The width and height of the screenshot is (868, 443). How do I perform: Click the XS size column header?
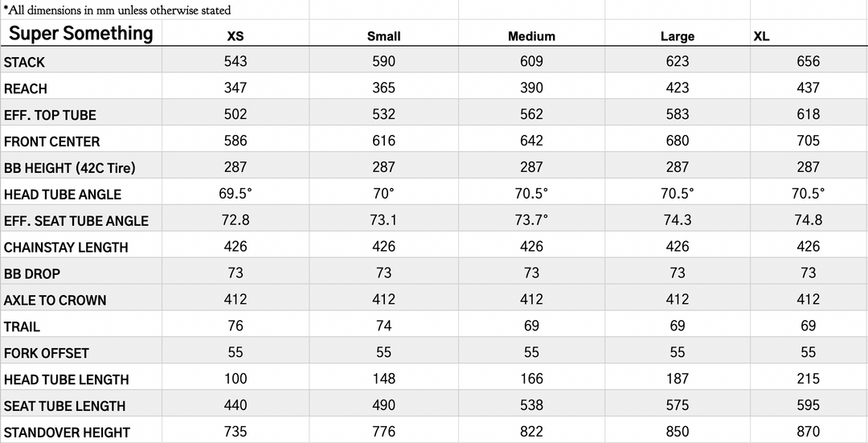(235, 36)
